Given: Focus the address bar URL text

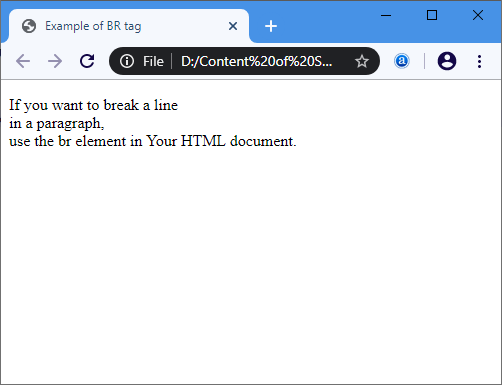Looking at the screenshot, I should coord(256,61).
